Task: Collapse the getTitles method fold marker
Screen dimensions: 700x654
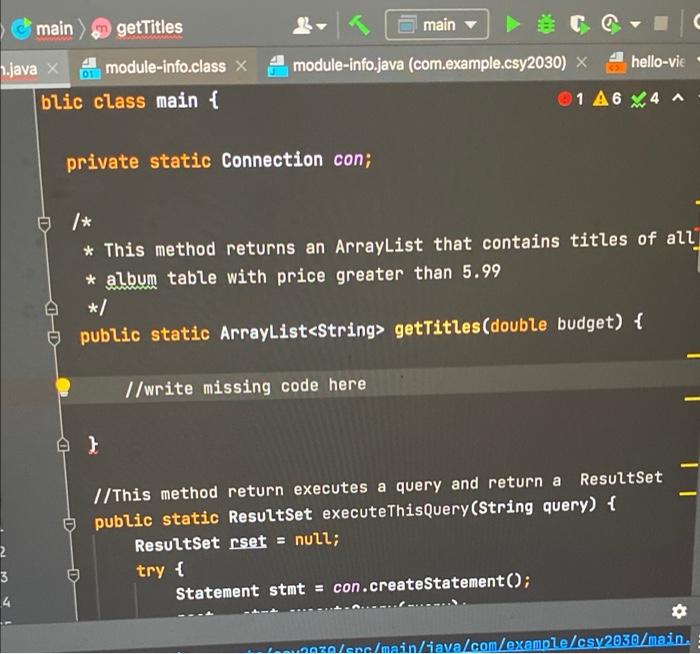Action: 54,337
